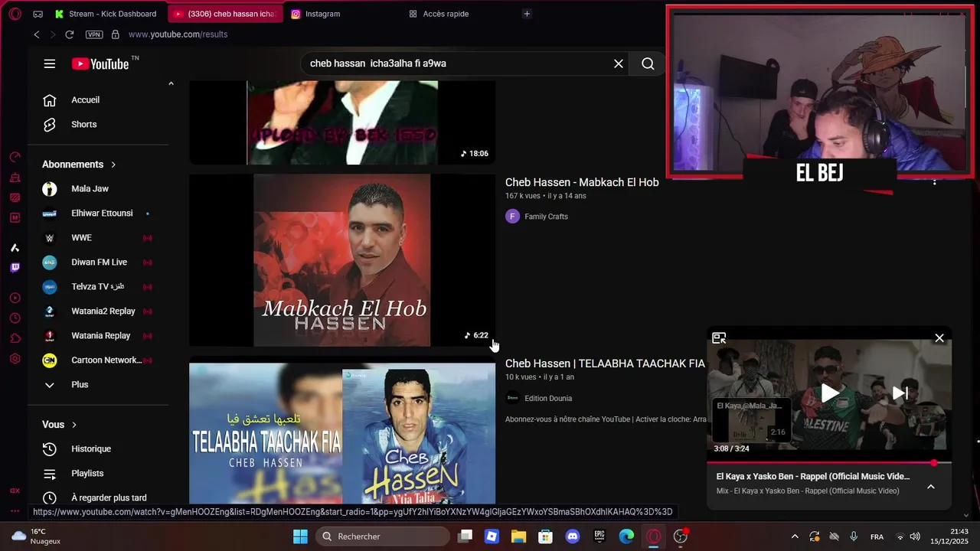Open the player icon in Opera sidebar
This screenshot has height=551, width=980.
coord(15,298)
